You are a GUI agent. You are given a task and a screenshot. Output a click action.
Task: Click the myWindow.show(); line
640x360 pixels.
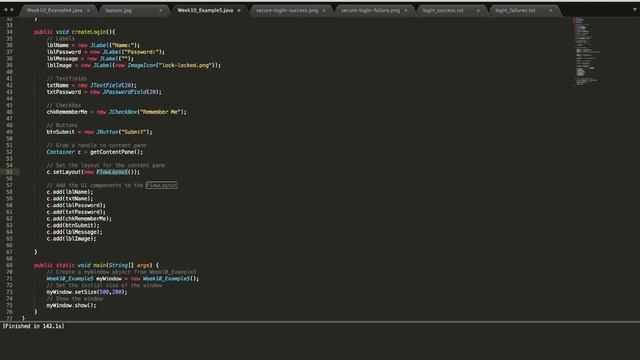tap(71, 305)
